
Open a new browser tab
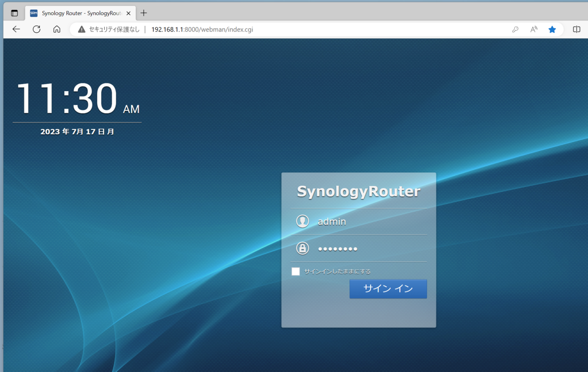click(x=144, y=13)
